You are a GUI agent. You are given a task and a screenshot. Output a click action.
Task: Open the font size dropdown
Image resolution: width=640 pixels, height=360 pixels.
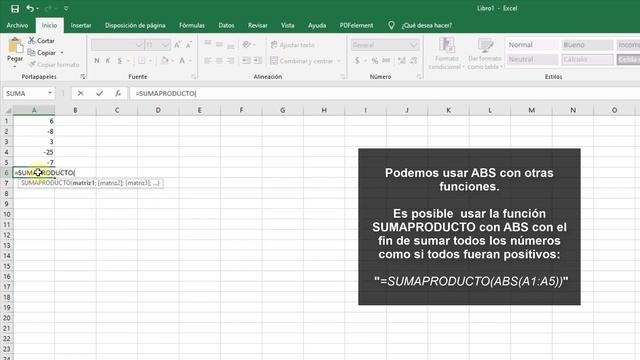pyautogui.click(x=165, y=45)
